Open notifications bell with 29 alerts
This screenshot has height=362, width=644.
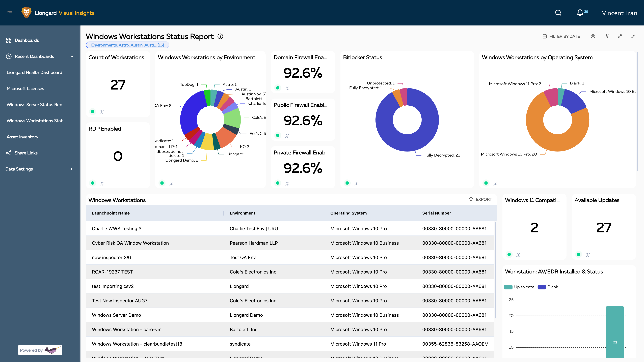click(580, 13)
